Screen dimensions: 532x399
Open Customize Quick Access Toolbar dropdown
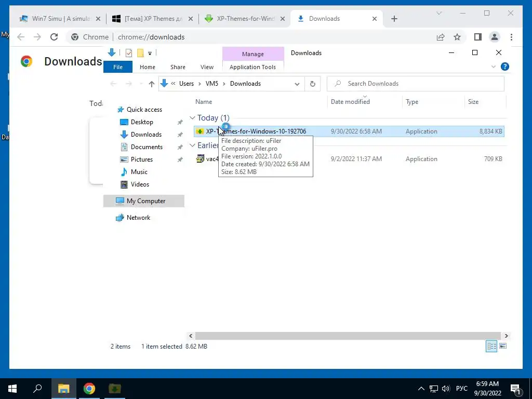point(150,54)
